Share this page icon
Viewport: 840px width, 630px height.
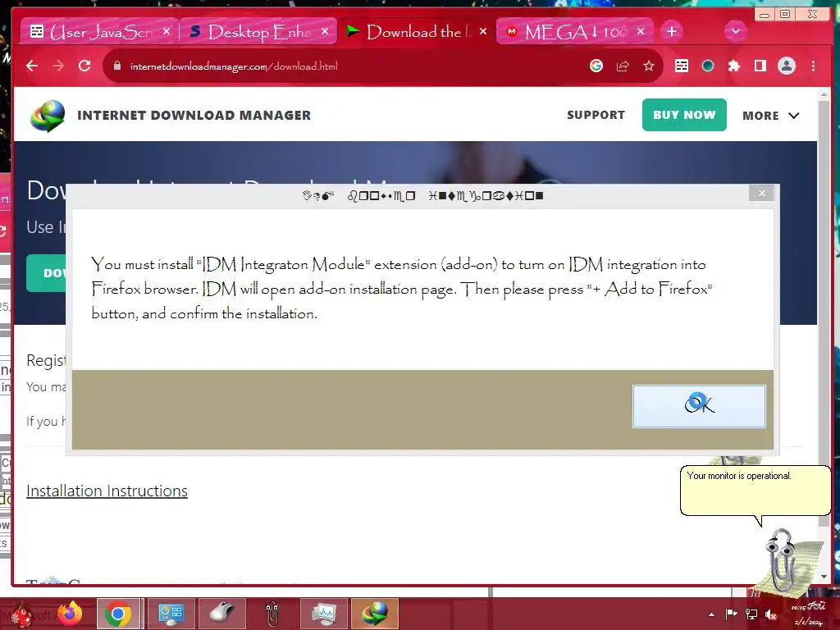coord(623,66)
